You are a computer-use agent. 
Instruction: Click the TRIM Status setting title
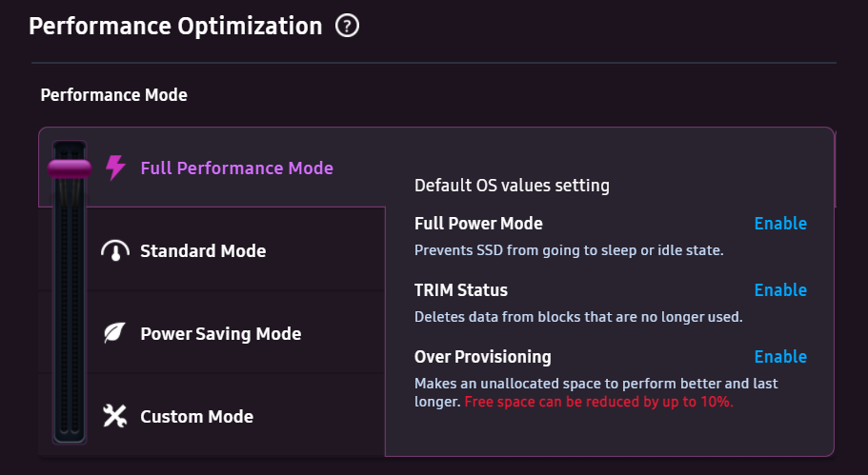pos(461,290)
